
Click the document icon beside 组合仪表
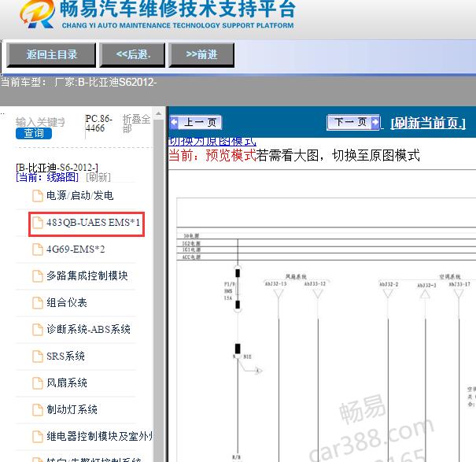pyautogui.click(x=38, y=303)
